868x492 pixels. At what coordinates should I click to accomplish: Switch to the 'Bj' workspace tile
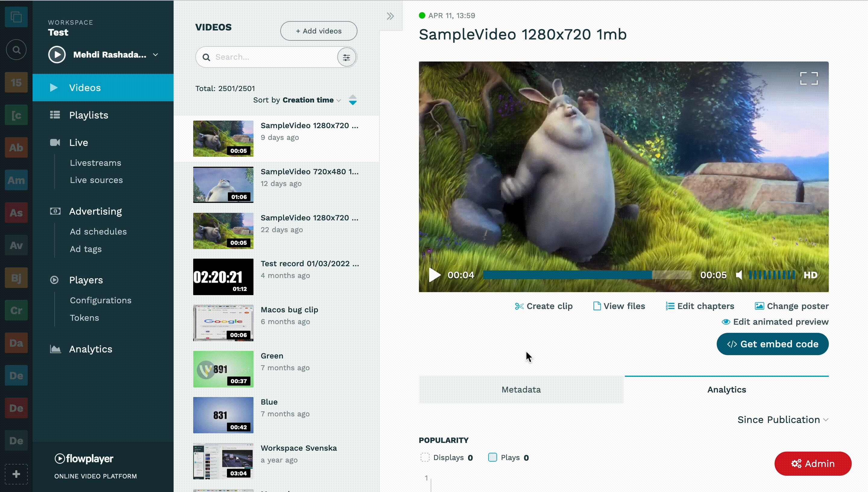pos(16,278)
